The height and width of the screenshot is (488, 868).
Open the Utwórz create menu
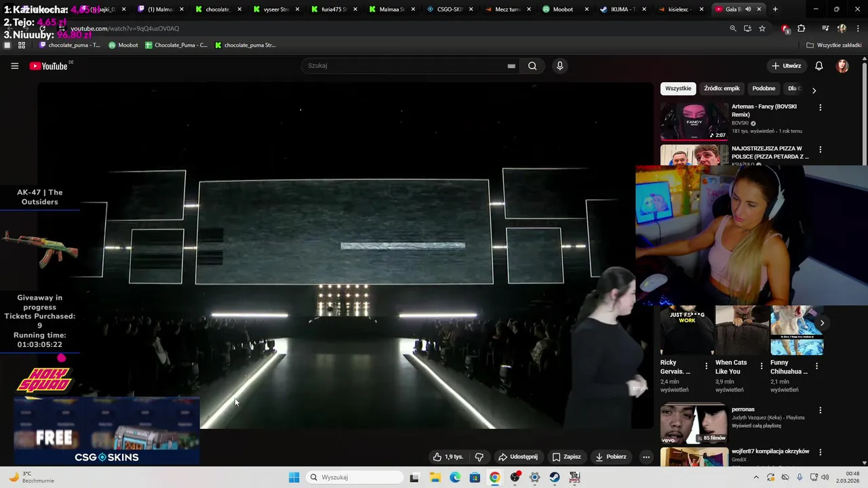[786, 66]
